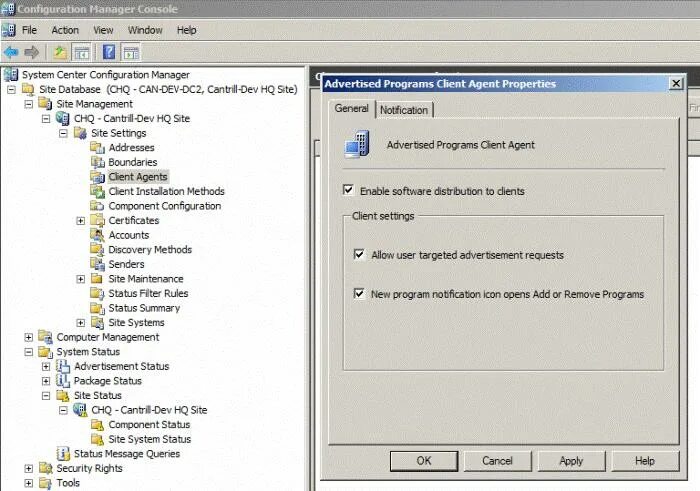700x491 pixels.
Task: Expand the Computer Management node
Action: click(29, 337)
